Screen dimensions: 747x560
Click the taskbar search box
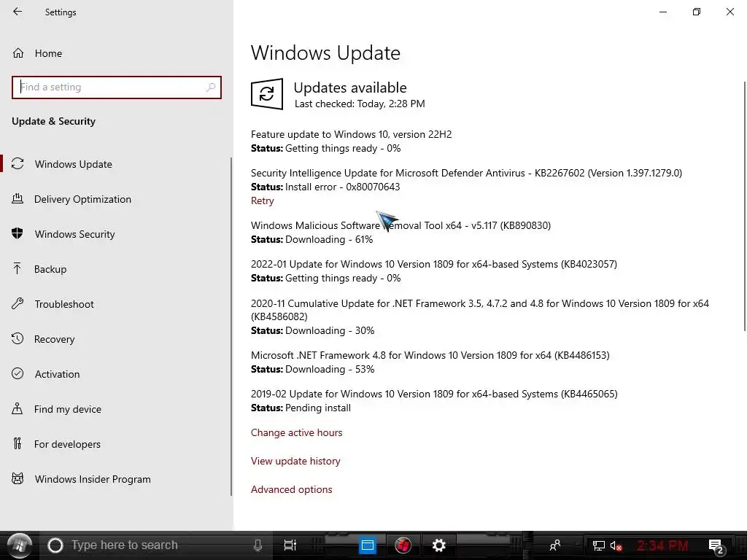[155, 545]
